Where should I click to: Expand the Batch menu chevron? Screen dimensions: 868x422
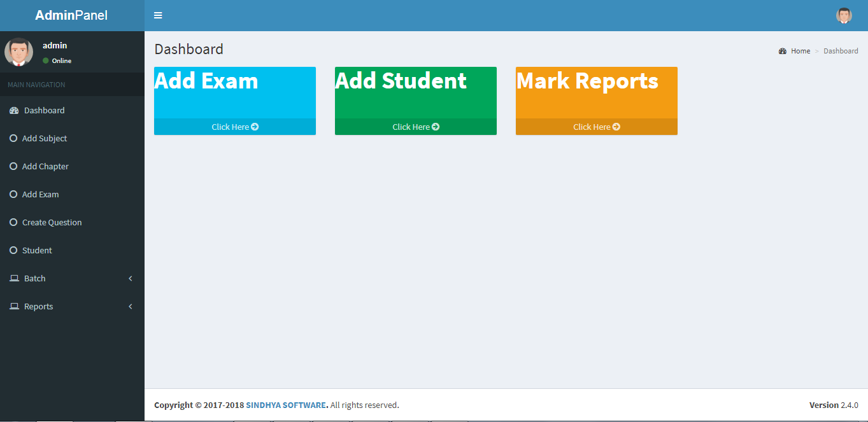click(x=131, y=279)
